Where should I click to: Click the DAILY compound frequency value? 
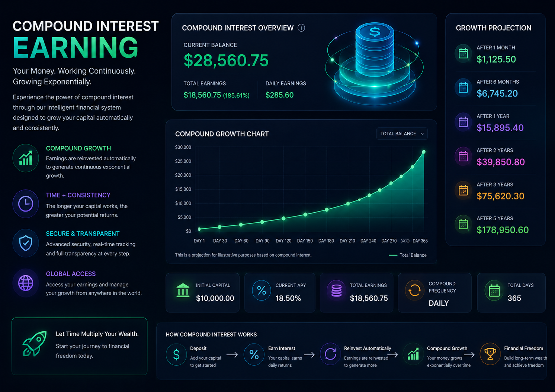click(439, 303)
